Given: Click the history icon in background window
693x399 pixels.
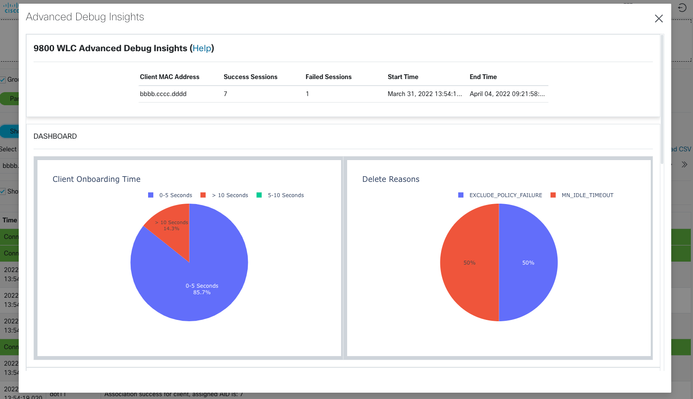Looking at the screenshot, I should [x=682, y=8].
